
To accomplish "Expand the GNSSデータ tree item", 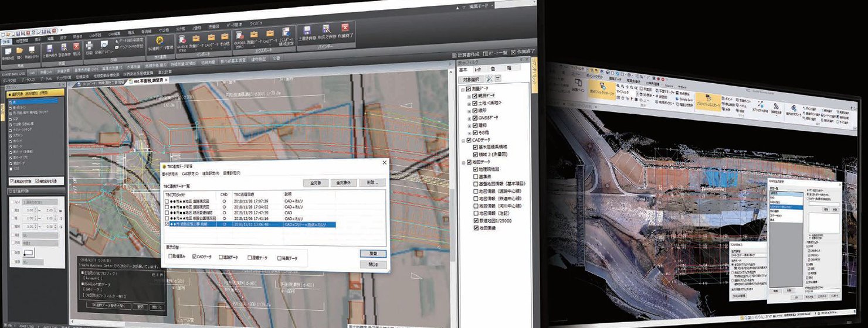I will point(469,118).
